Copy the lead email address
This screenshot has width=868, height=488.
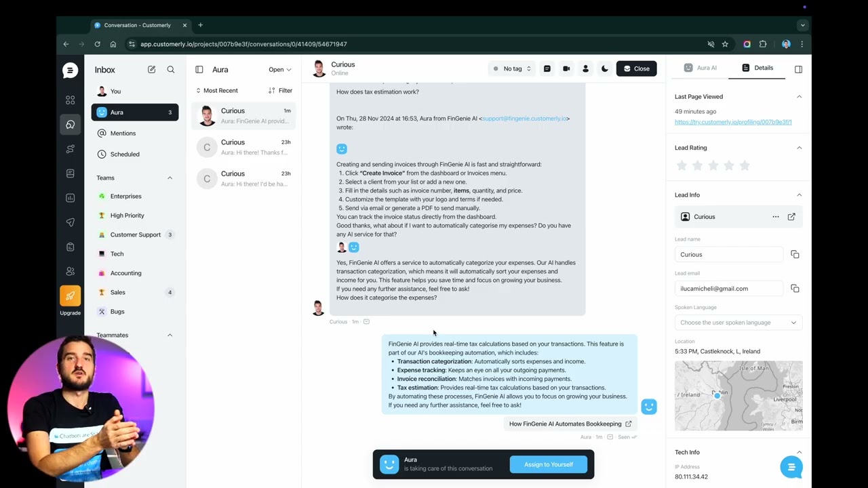tap(795, 289)
